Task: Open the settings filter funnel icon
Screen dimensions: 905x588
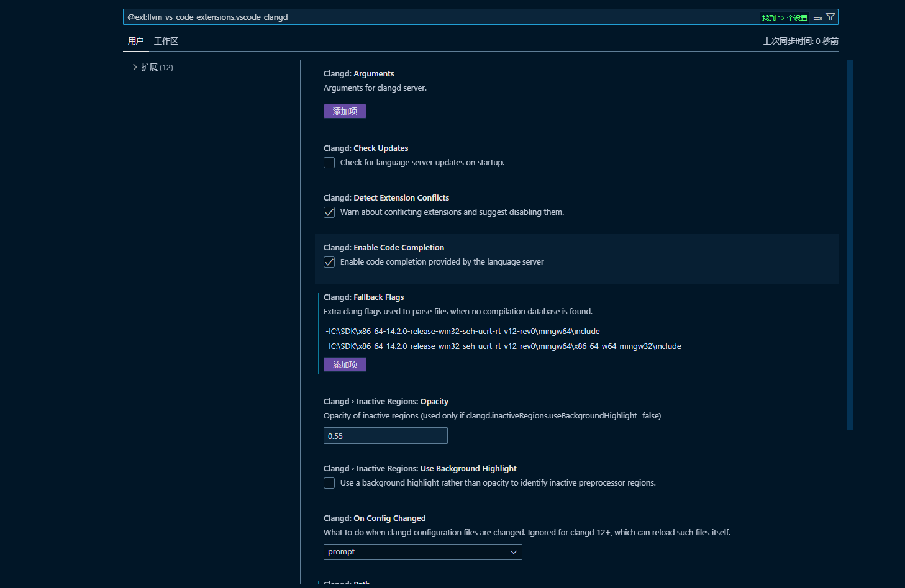Action: click(x=831, y=17)
